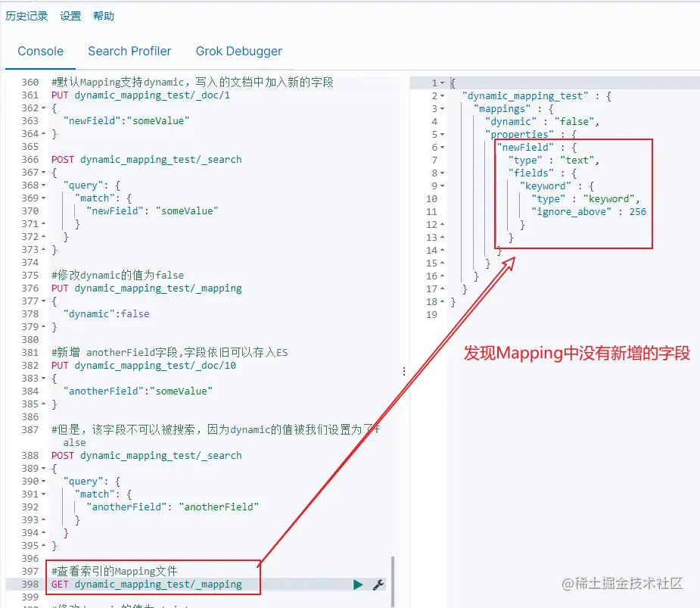Click "newField": "someValue" match on line 370
The height and width of the screenshot is (608, 700).
(x=152, y=210)
